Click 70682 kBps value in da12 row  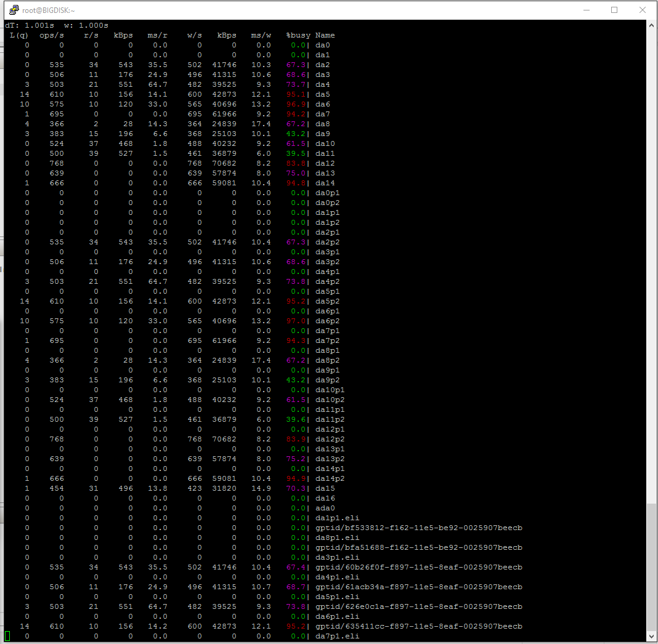click(224, 164)
